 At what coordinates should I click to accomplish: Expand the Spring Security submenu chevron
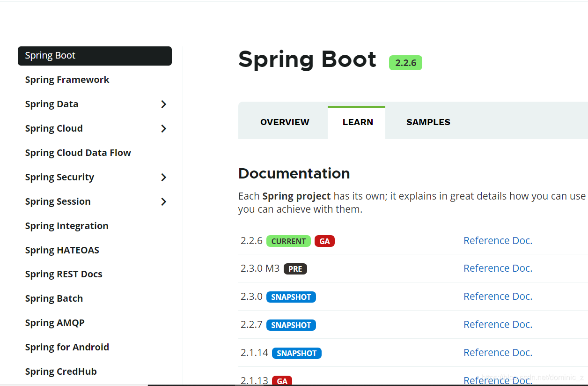pyautogui.click(x=163, y=177)
